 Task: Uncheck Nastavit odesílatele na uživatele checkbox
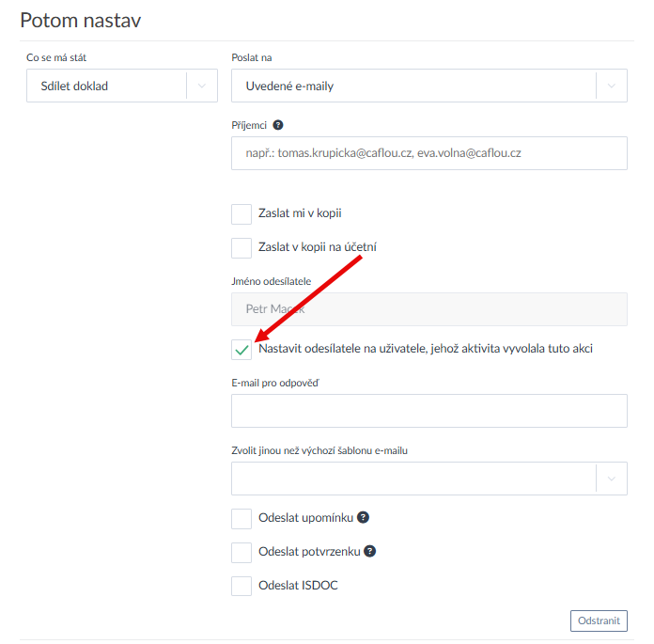tap(241, 349)
